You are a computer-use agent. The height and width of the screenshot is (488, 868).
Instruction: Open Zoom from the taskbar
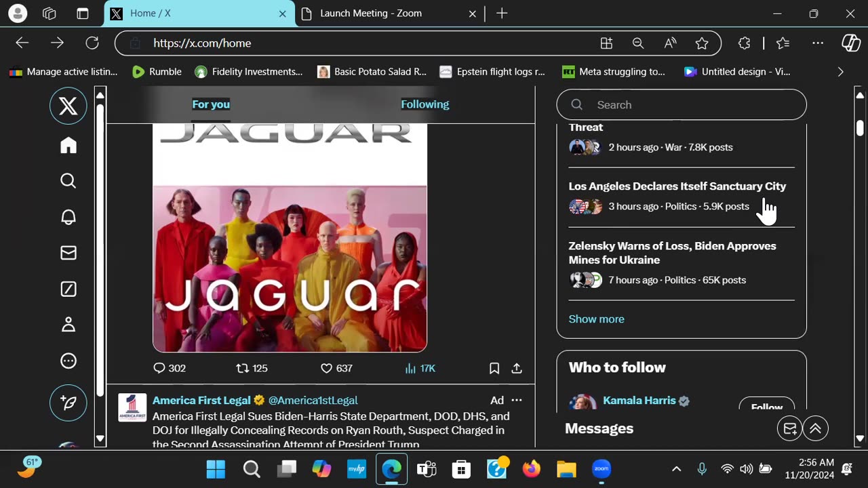click(601, 469)
